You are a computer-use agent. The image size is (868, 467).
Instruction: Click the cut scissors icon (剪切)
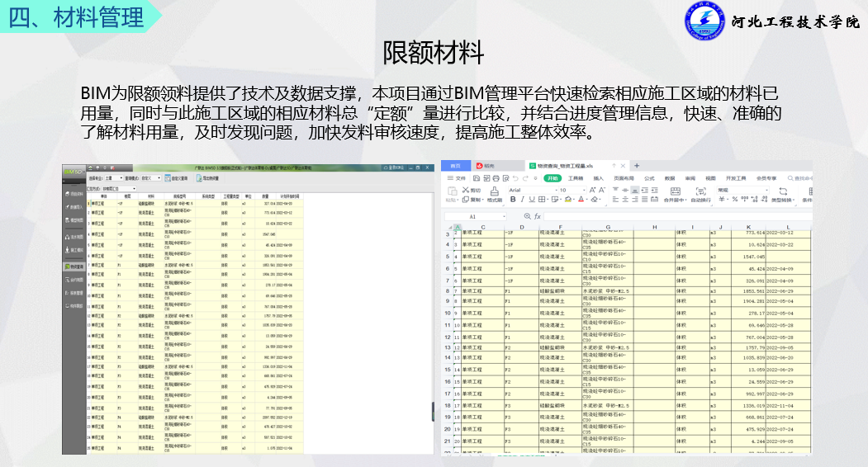[466, 190]
